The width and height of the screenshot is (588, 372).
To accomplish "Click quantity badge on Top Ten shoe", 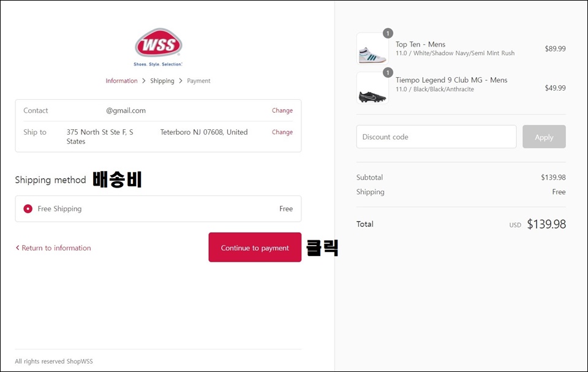I will click(388, 33).
